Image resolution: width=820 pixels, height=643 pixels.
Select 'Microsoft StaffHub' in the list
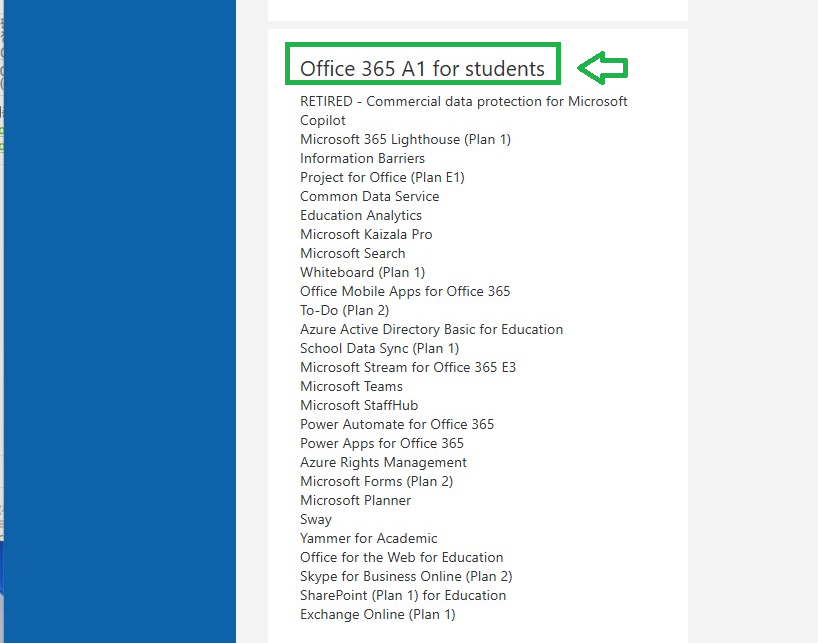click(x=359, y=406)
